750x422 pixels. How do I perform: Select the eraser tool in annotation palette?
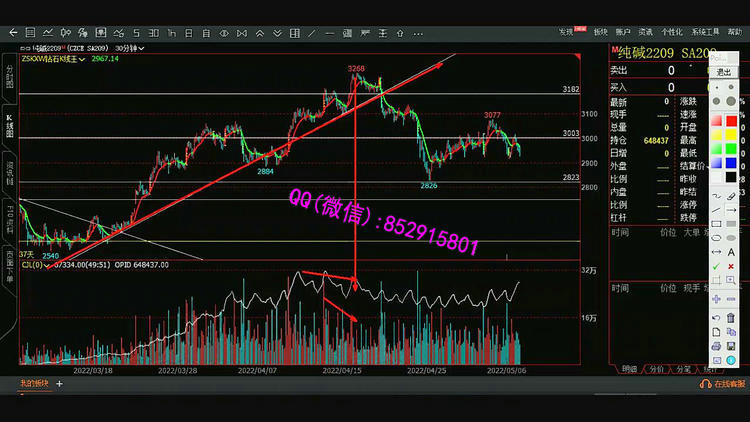731,196
